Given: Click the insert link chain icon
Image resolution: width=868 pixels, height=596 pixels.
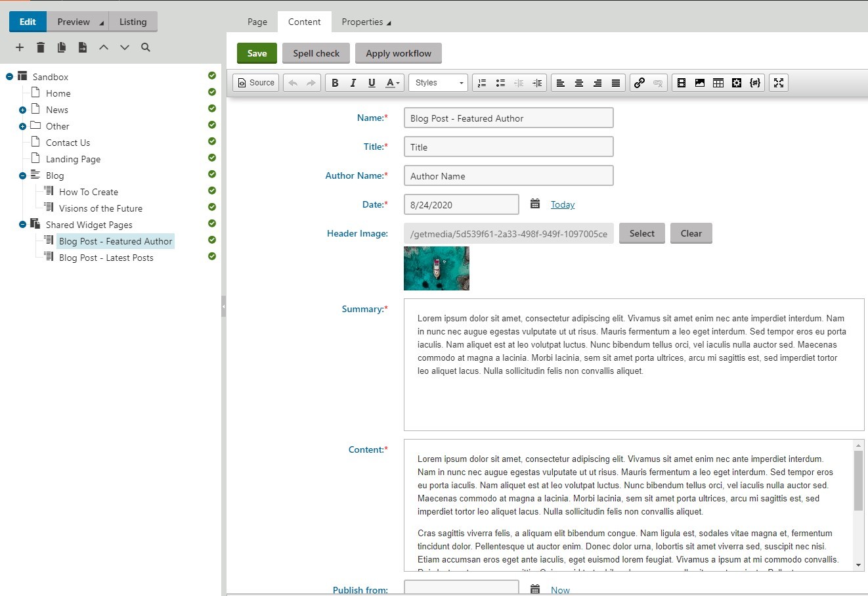Looking at the screenshot, I should (x=640, y=83).
